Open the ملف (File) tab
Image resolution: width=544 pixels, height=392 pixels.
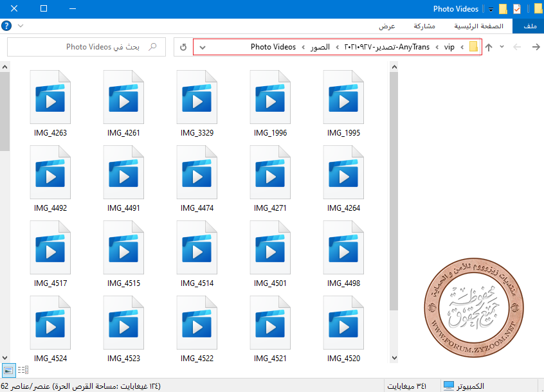tap(529, 26)
